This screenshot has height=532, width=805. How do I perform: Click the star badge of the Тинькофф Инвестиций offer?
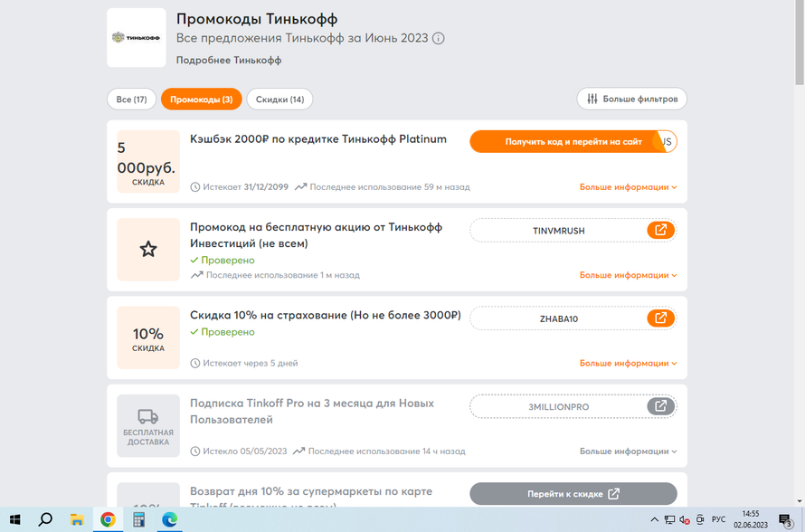(x=148, y=250)
